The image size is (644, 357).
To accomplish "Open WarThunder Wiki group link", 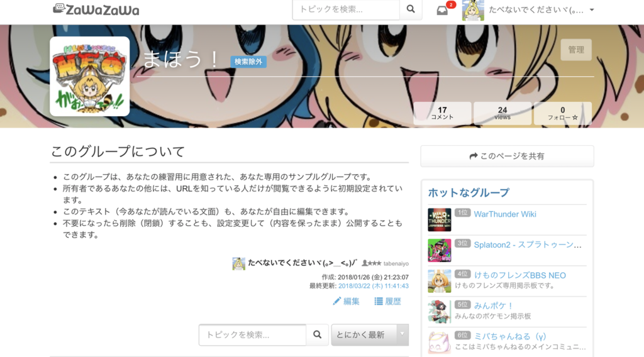I will [505, 214].
